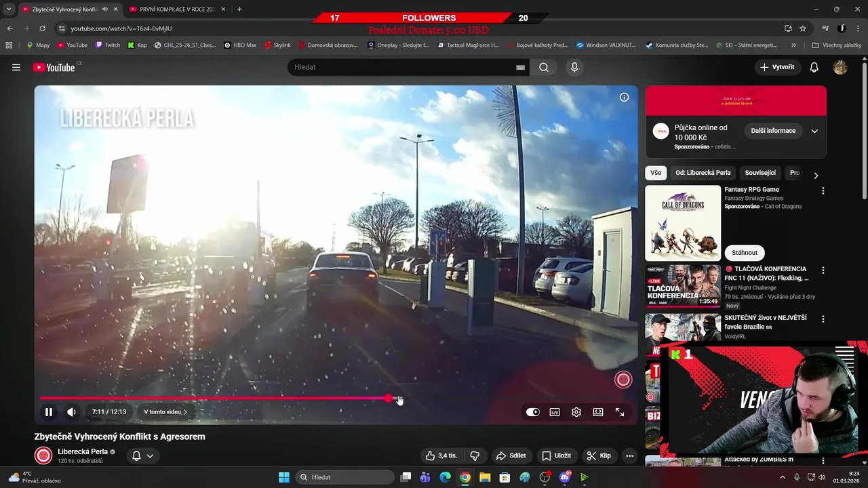This screenshot has height=488, width=868.
Task: Mute the video player volume
Action: [71, 411]
